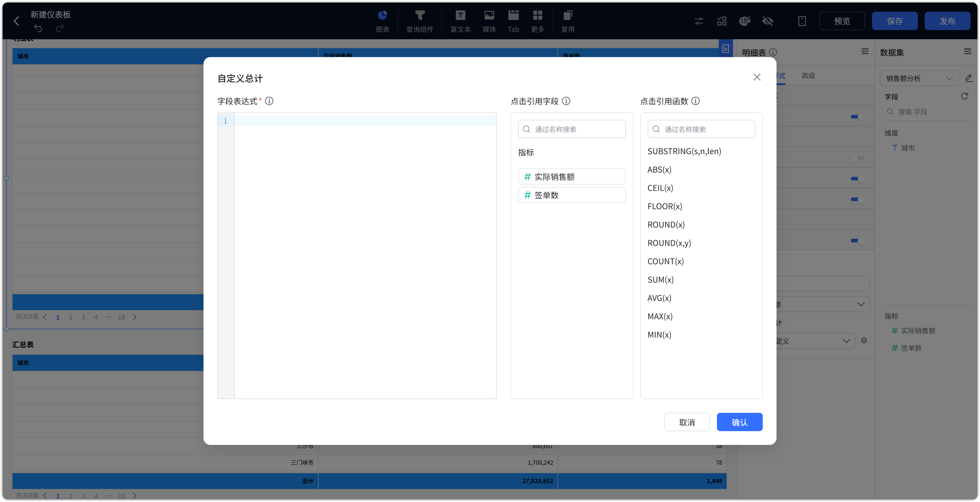Switch to the 高级 tab
The image size is (980, 502).
point(808,76)
